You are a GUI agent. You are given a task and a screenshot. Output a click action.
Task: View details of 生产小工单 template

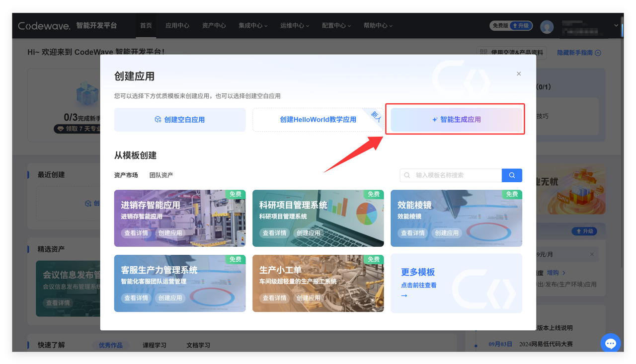tap(274, 298)
